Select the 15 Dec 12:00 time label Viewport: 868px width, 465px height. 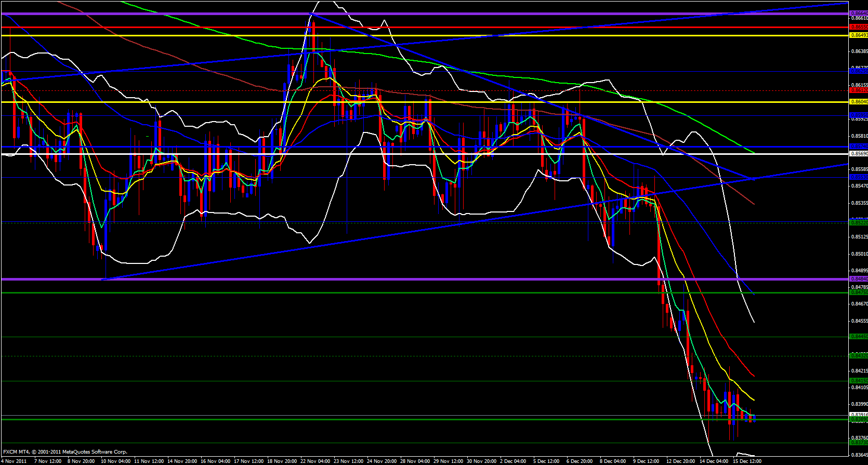[746, 461]
